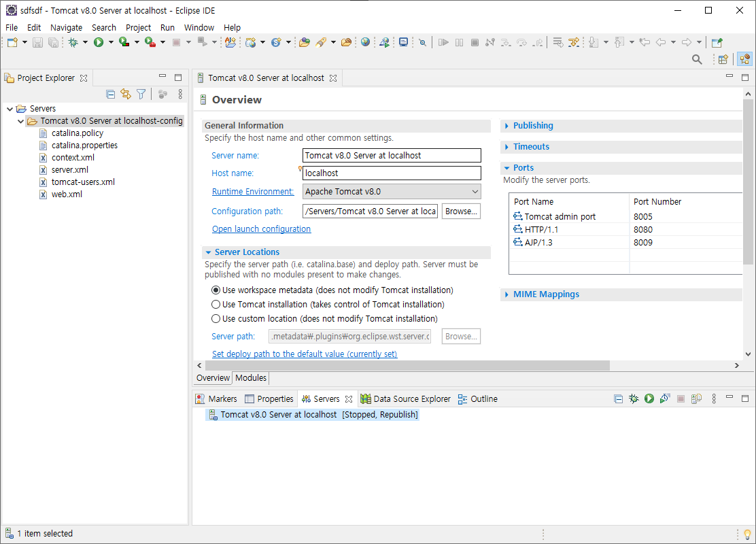Click the Run External Tools toolbox icon
756x544 pixels.
tap(150, 42)
